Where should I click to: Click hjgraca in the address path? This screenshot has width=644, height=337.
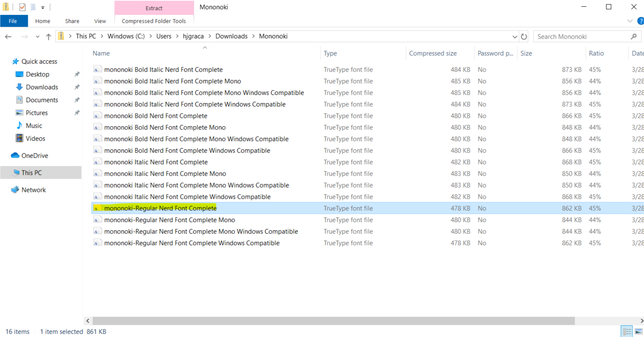pos(193,36)
